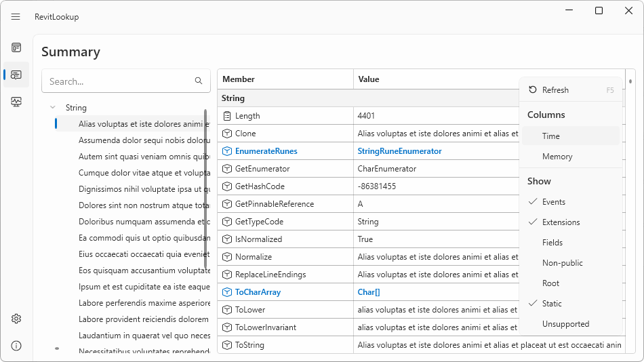644x362 pixels.
Task: Open the ToCharArray member link
Action: [x=258, y=292]
